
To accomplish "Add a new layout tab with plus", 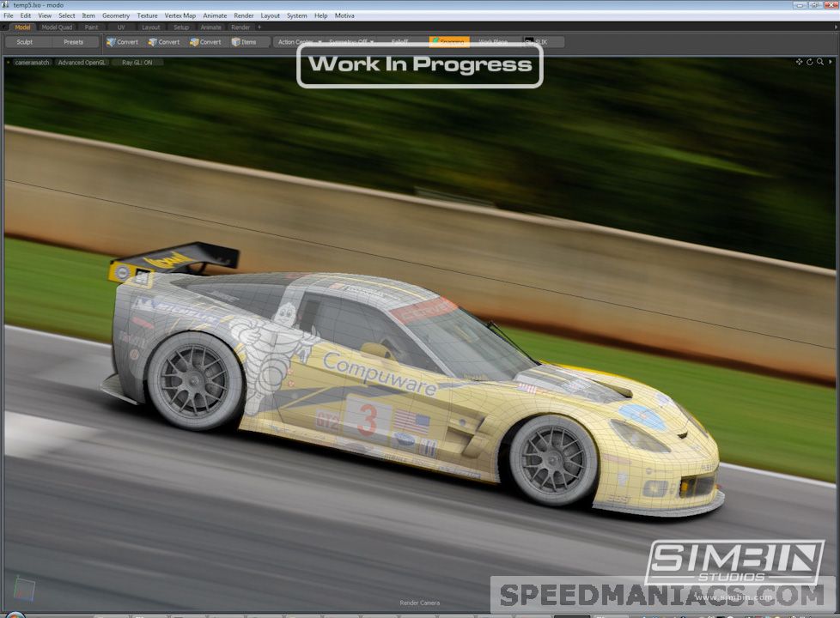I will (259, 27).
